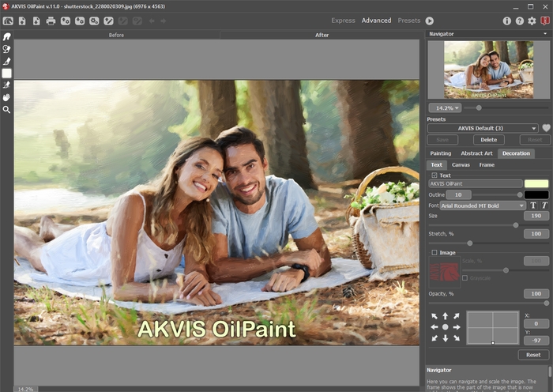Screen dimensions: 553x392
Task: Switch to the After tab
Action: [322, 35]
